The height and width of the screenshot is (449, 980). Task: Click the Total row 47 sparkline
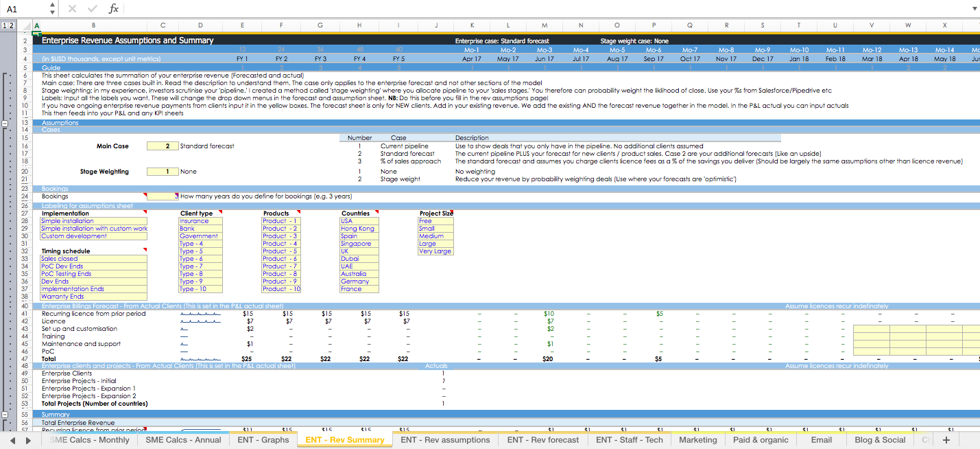[200, 358]
